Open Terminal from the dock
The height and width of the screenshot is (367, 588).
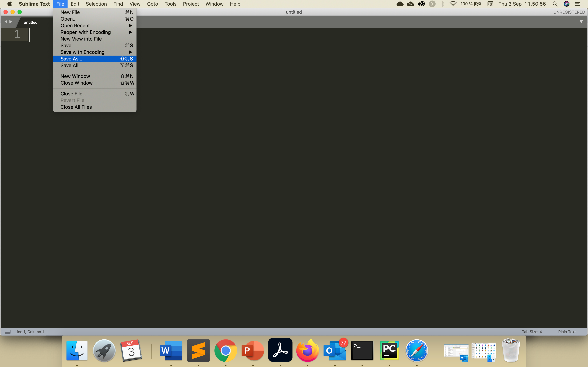[362, 350]
